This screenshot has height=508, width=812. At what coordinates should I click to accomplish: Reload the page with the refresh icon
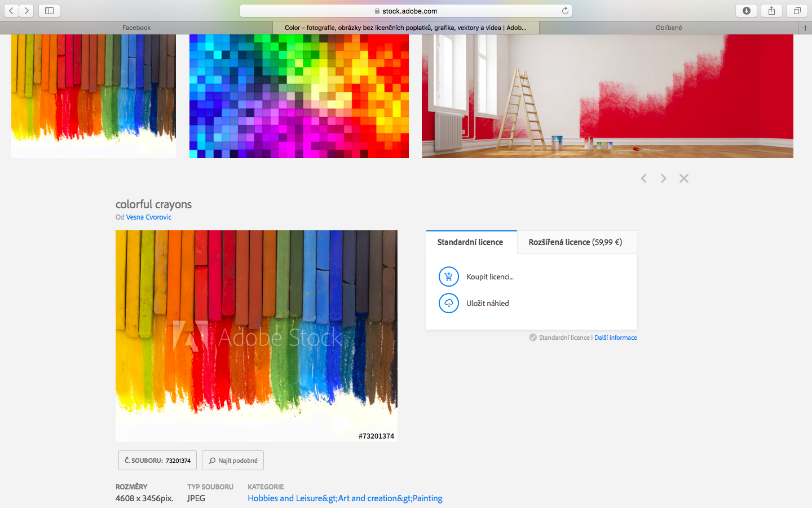point(565,11)
